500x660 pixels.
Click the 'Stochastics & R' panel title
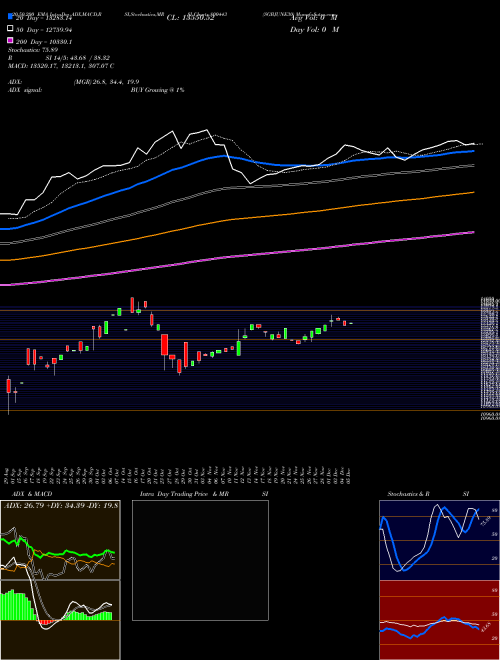[x=408, y=494]
